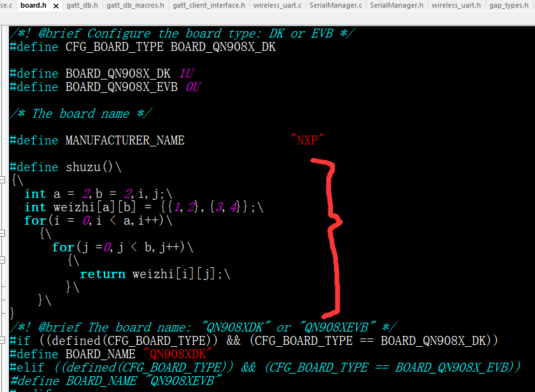Select the active board.h tab
Image resolution: width=535 pixels, height=392 pixels.
(33, 6)
